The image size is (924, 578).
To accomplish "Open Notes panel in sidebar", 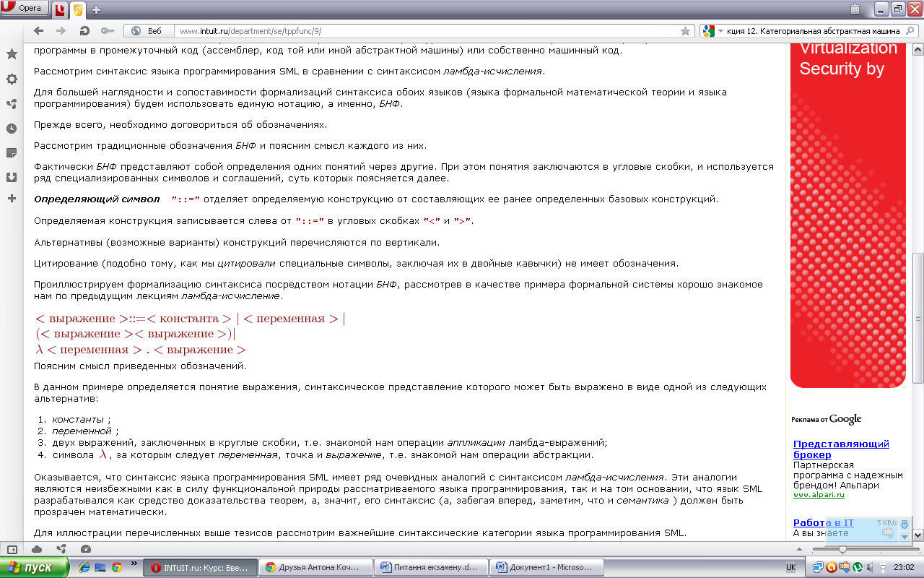I will tap(12, 152).
